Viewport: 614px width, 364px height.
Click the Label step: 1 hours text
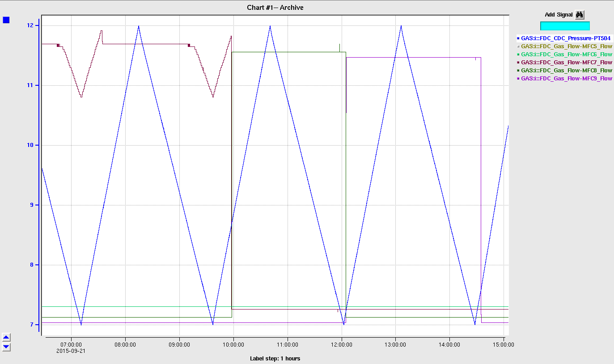(275, 359)
